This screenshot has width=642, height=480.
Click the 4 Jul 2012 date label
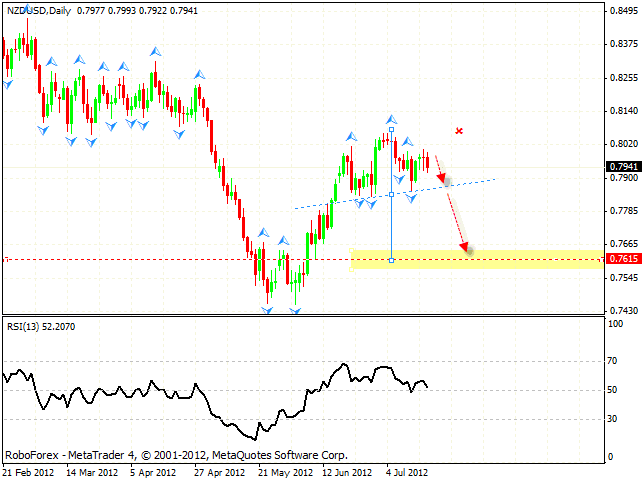tap(410, 469)
